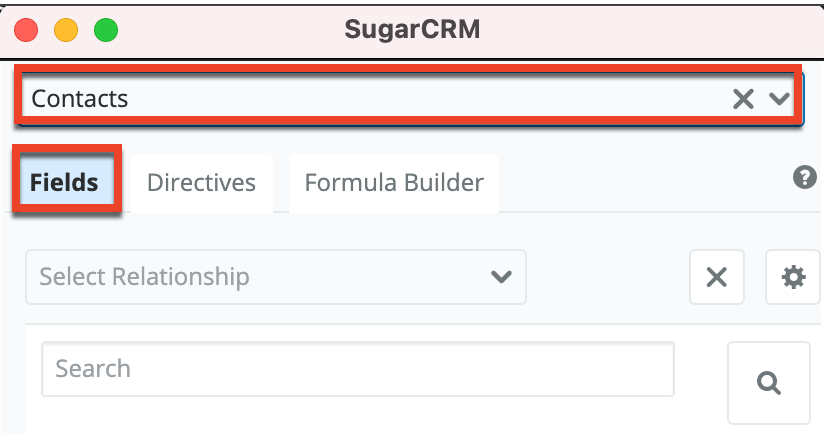Click the SugarCRM window title text
The width and height of the screenshot is (824, 433).
pyautogui.click(x=412, y=29)
